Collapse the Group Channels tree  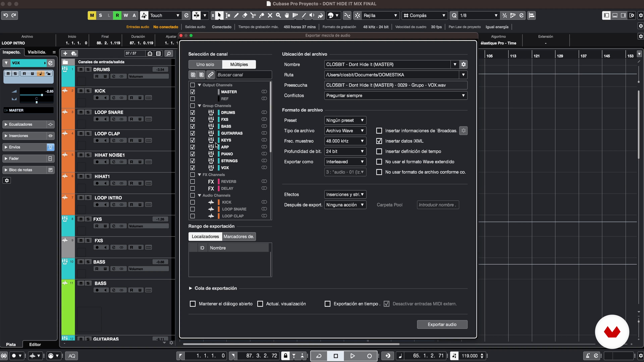(x=200, y=106)
